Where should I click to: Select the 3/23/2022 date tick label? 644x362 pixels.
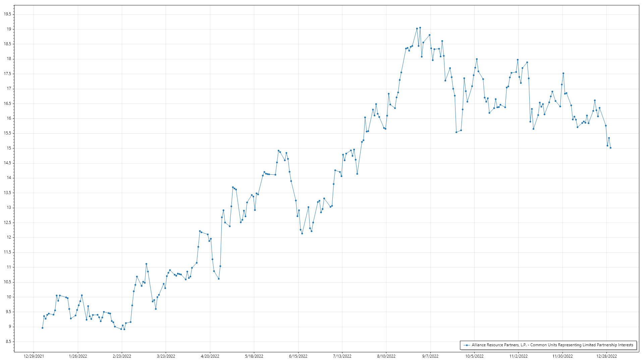tap(166, 356)
